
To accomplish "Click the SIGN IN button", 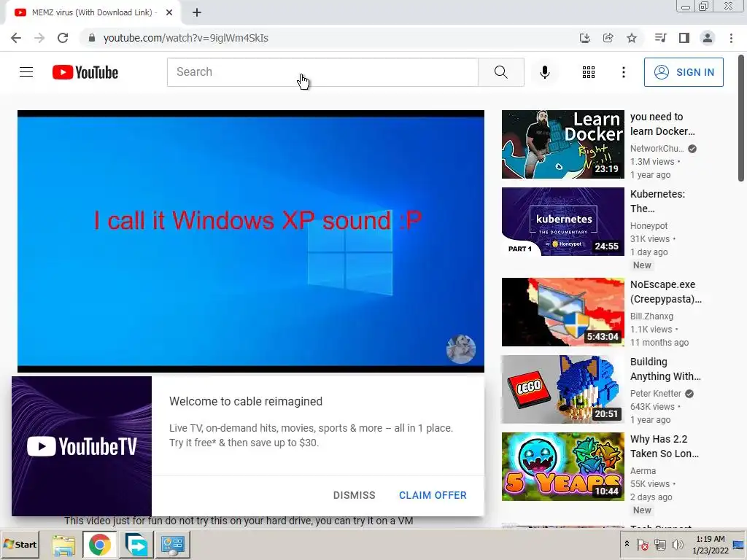I will (684, 72).
